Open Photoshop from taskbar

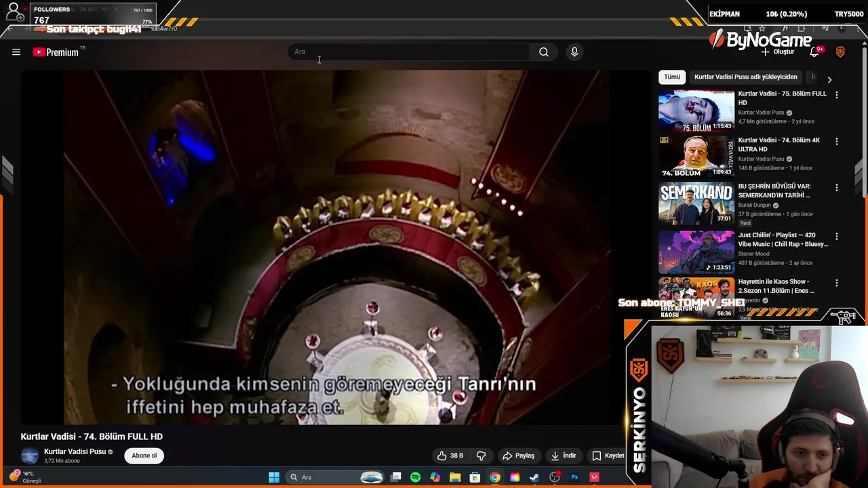click(574, 477)
